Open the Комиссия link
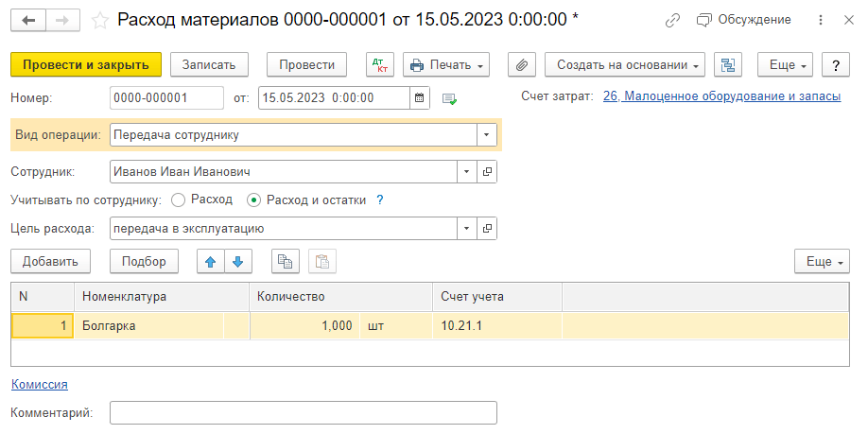Viewport: 868px width, 434px height. coord(39,384)
